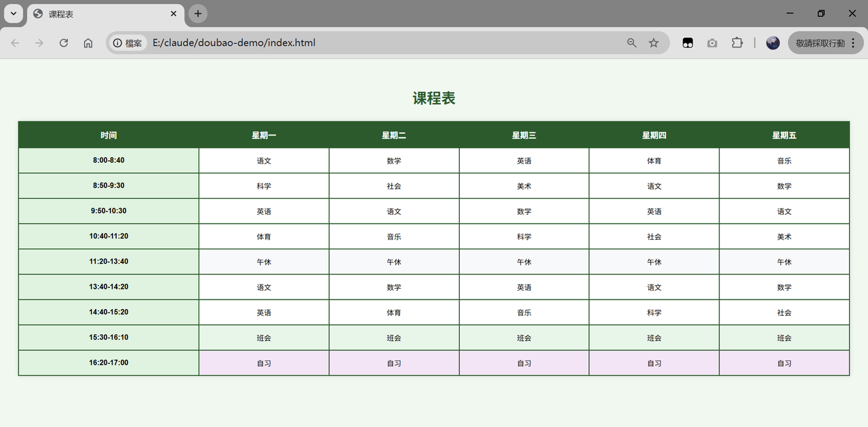Click 班会 under 星期二
The height and width of the screenshot is (427, 868).
click(394, 338)
